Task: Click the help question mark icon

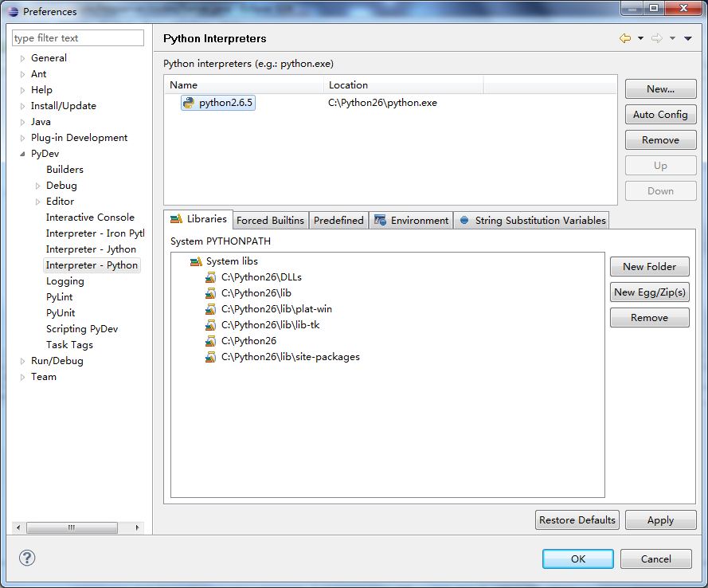Action: [x=27, y=558]
